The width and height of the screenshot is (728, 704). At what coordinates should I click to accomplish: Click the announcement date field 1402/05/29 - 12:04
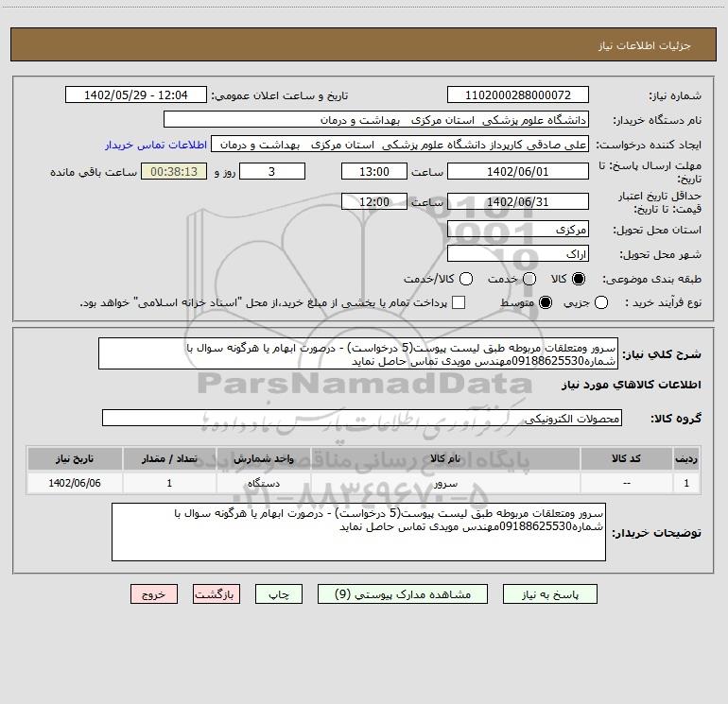pyautogui.click(x=136, y=94)
